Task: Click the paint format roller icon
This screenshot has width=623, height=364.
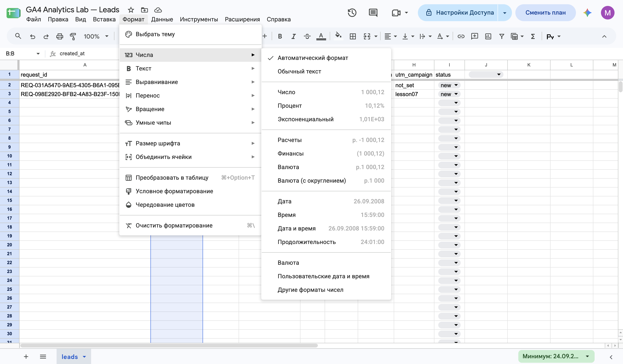Action: [73, 37]
